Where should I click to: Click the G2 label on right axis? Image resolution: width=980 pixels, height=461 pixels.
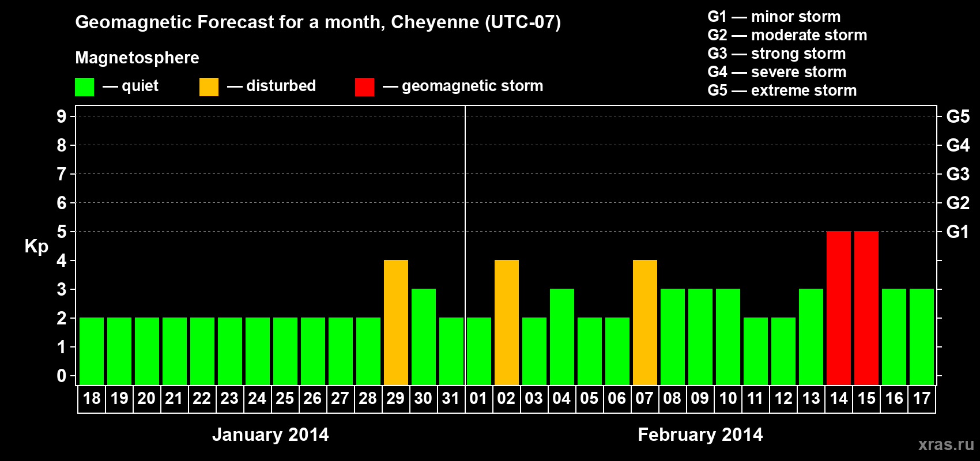point(958,203)
